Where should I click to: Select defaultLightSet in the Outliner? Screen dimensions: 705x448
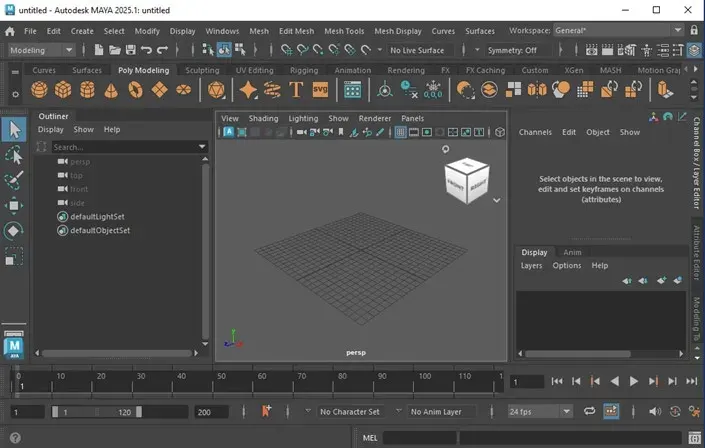click(97, 217)
